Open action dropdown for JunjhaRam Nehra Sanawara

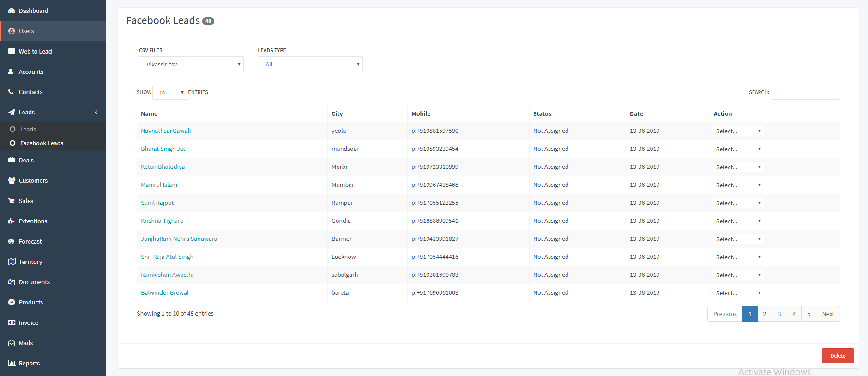(739, 239)
